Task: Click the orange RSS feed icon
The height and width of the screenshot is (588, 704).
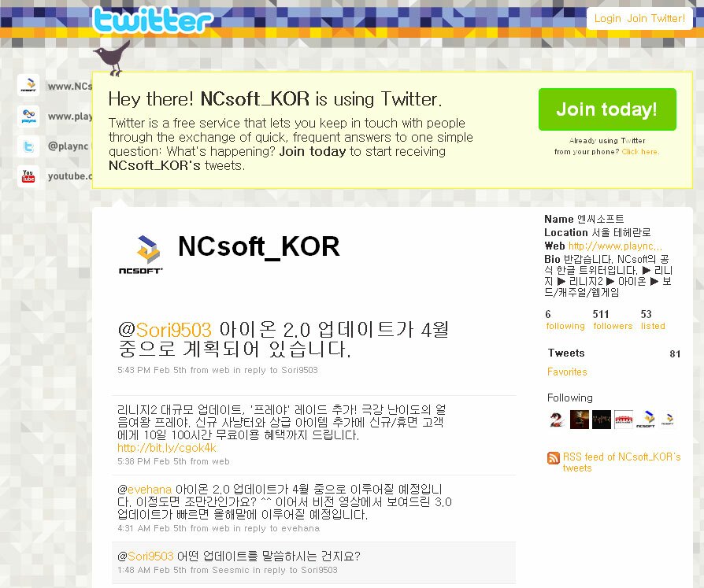Action: point(553,458)
